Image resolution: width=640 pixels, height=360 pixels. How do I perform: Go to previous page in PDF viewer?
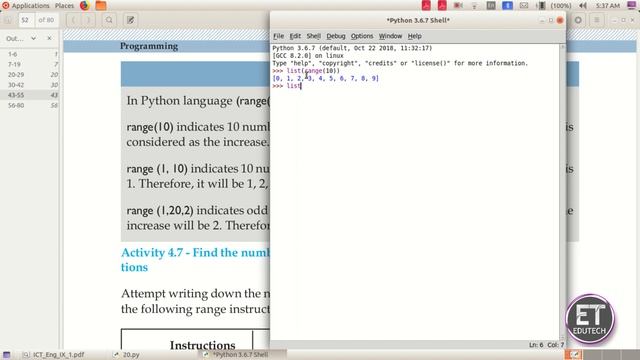click(x=73, y=20)
